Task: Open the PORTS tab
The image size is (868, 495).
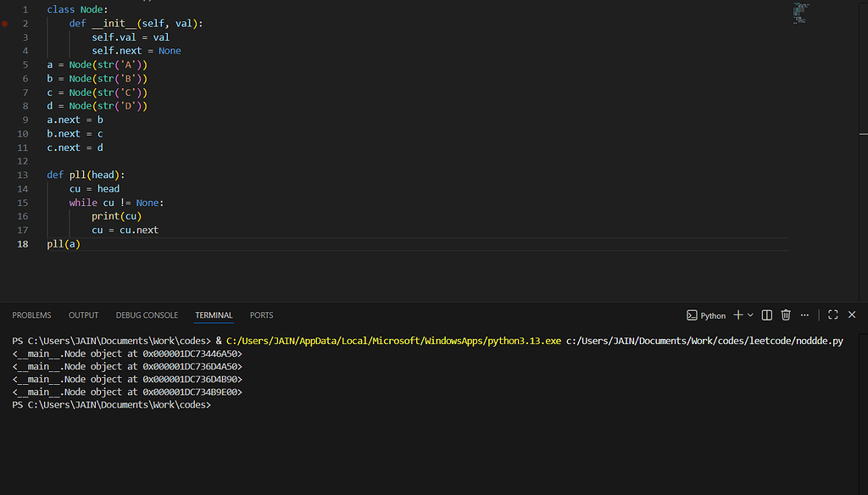Action: click(x=261, y=315)
